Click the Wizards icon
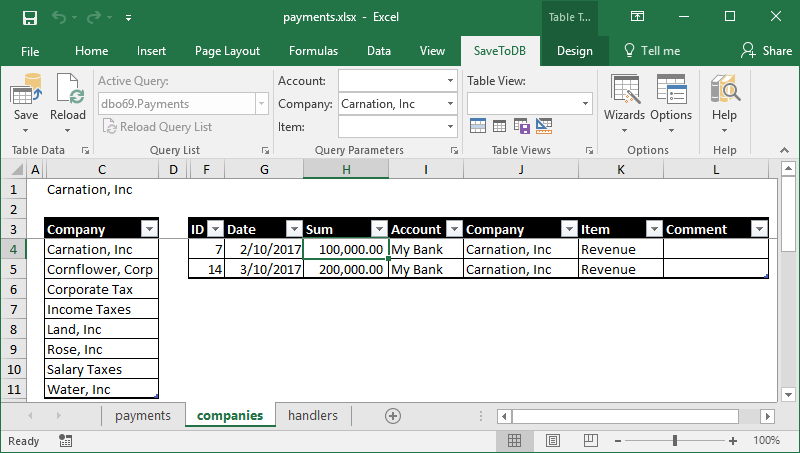Screen dimensions: 800x453 [x=625, y=89]
